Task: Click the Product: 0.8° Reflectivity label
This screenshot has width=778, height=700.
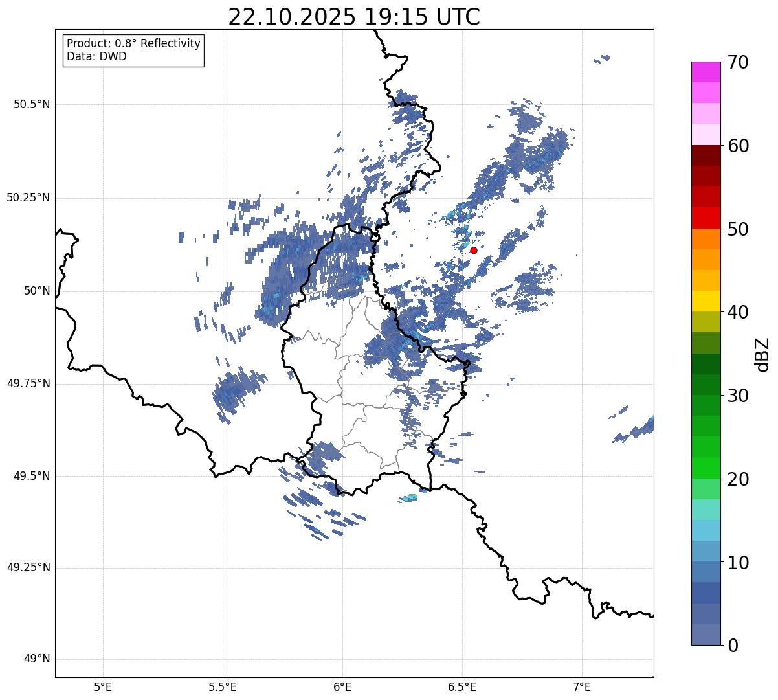Action: [133, 43]
